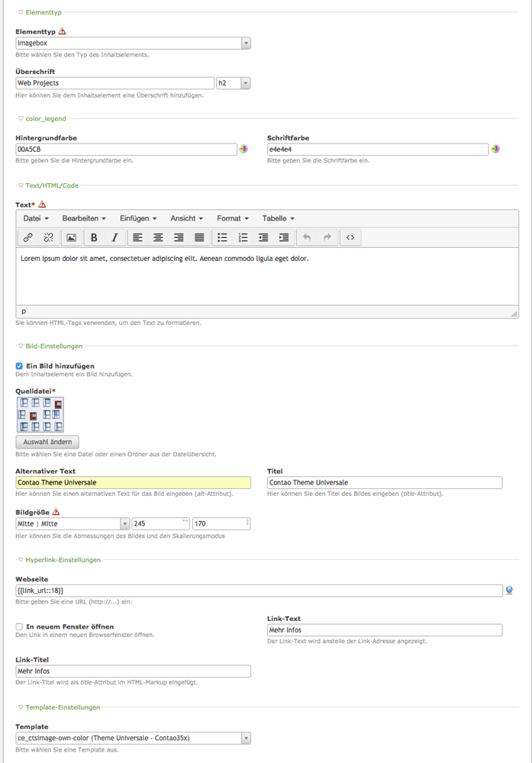Uncheck the 'Ein Bild hinzufügen' checkbox
This screenshot has height=763, width=532.
(x=19, y=366)
